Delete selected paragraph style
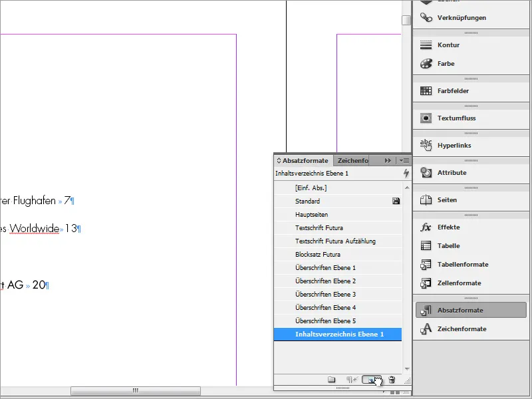Image resolution: width=532 pixels, height=399 pixels. 392,380
